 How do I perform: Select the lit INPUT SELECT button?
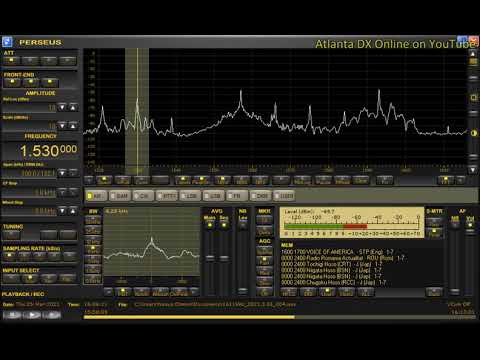[30, 278]
